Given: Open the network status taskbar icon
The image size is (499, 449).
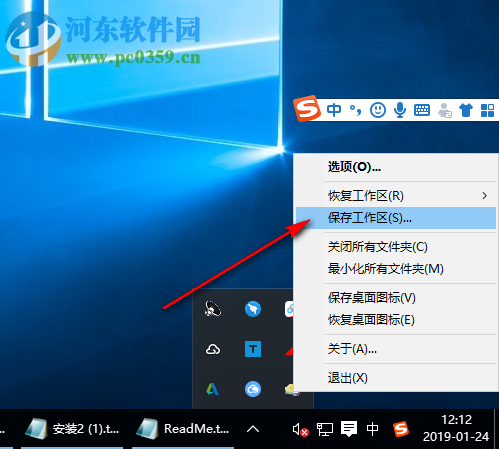Looking at the screenshot, I should tap(325, 429).
